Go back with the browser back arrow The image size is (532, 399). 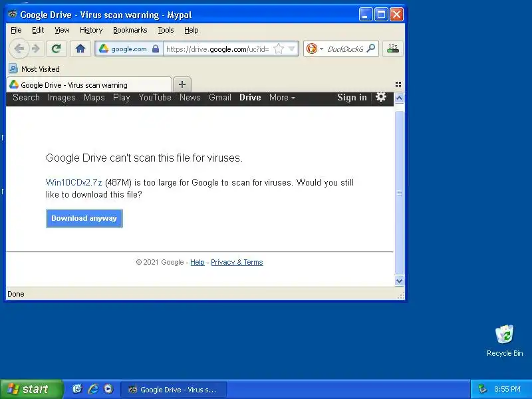19,49
